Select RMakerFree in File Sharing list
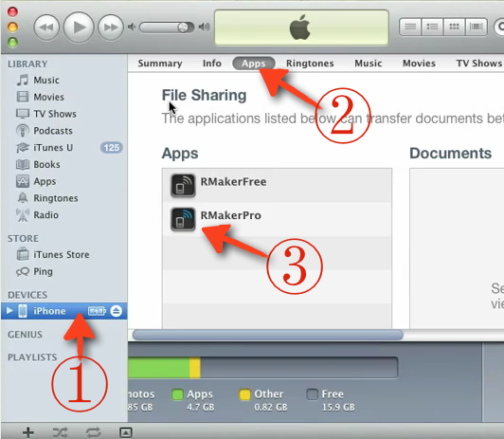The image size is (504, 439). 277,185
